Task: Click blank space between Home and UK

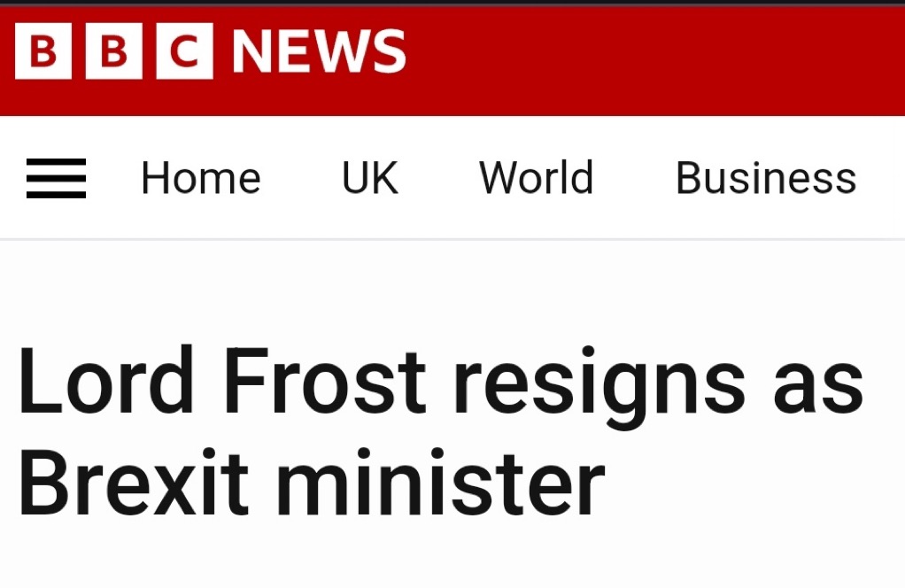Action: tap(301, 178)
